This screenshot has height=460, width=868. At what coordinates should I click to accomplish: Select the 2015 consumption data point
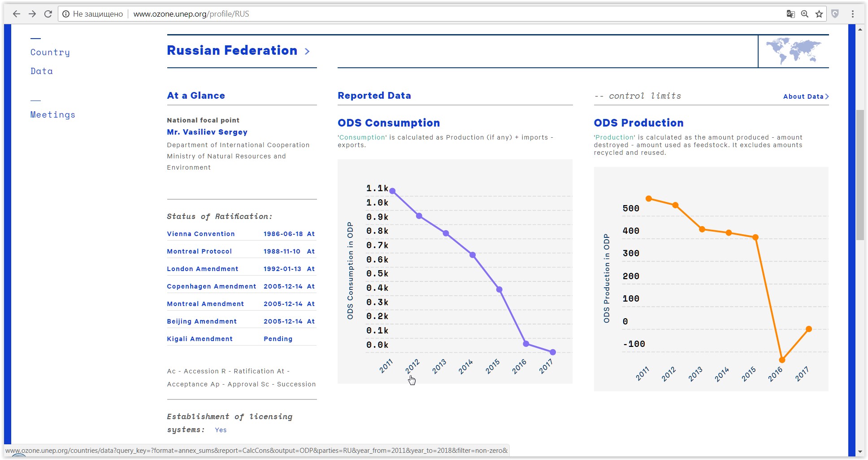click(499, 289)
